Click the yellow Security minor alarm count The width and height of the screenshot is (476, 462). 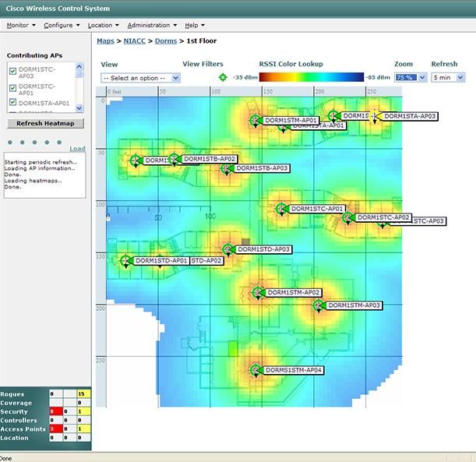(83, 411)
